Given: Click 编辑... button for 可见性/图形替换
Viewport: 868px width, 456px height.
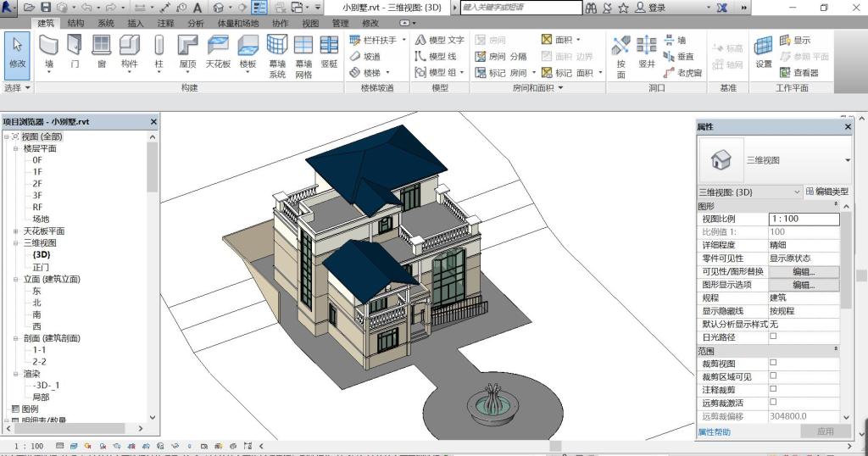Looking at the screenshot, I should coord(803,271).
